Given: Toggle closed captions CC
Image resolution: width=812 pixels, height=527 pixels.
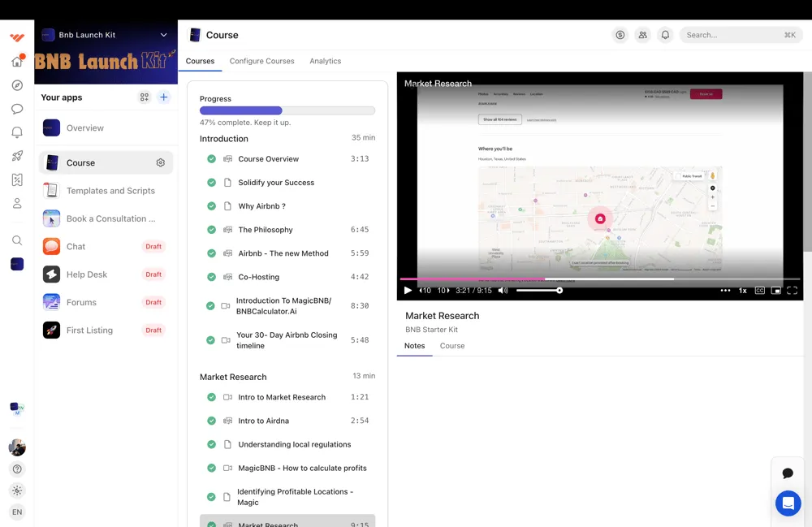Looking at the screenshot, I should tap(760, 291).
